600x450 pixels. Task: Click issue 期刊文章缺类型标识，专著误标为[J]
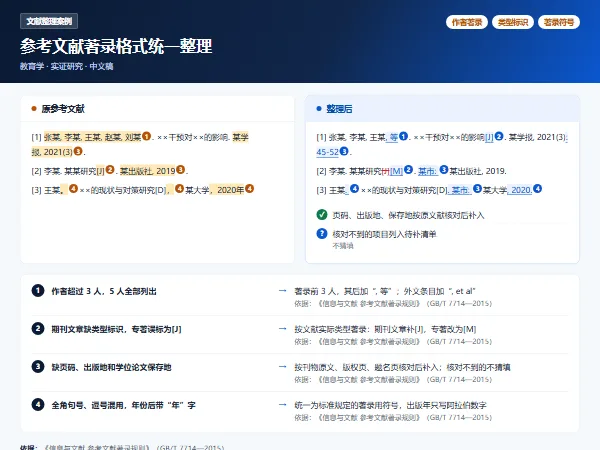coord(117,329)
